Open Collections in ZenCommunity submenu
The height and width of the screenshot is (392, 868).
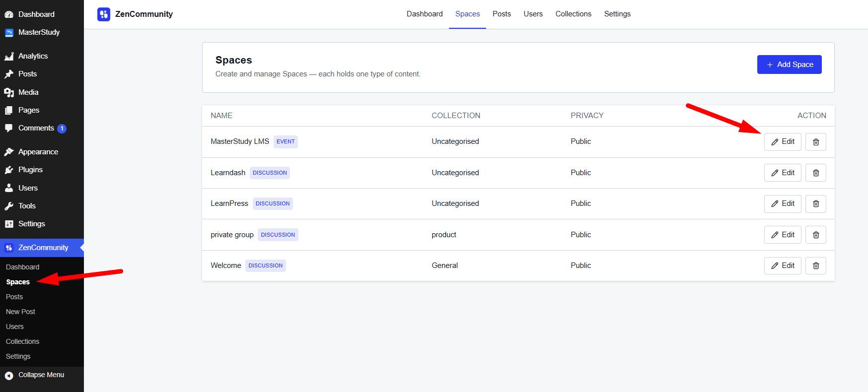(x=22, y=341)
